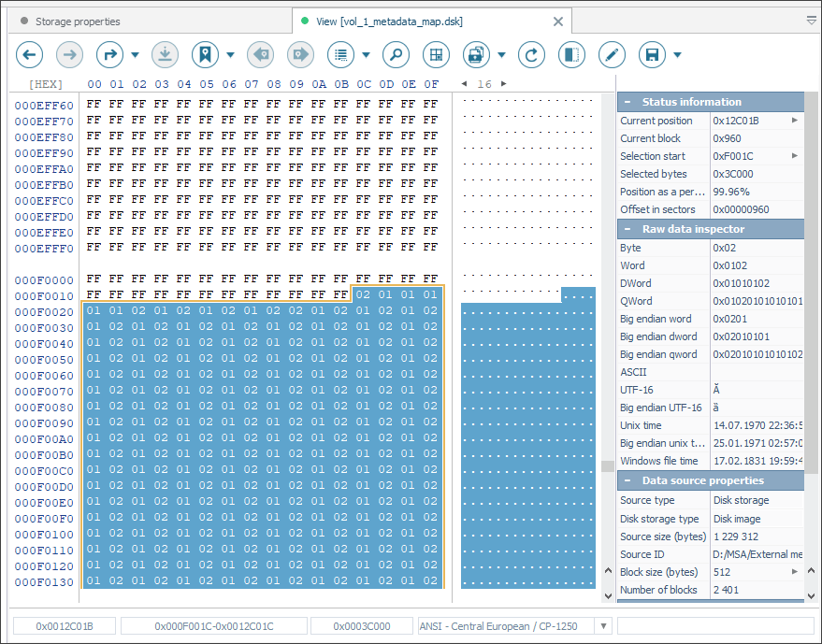The image size is (822, 644).
Task: Collapse the Raw data inspector section
Action: pos(626,229)
